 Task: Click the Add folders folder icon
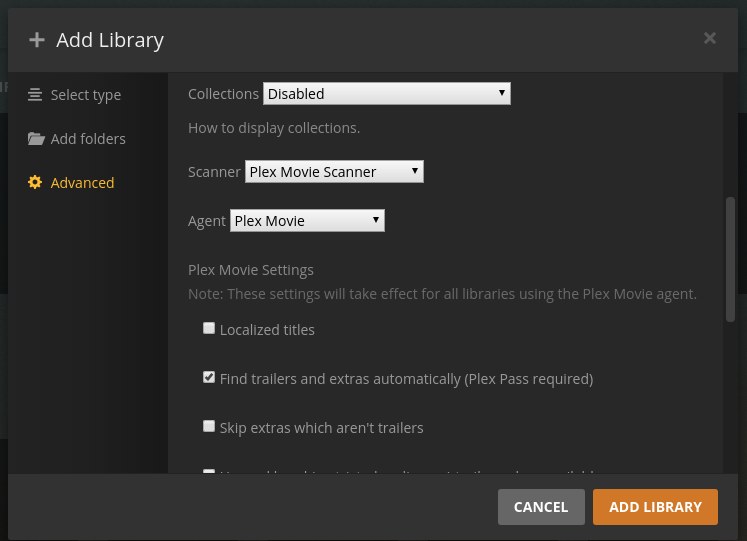click(x=36, y=139)
